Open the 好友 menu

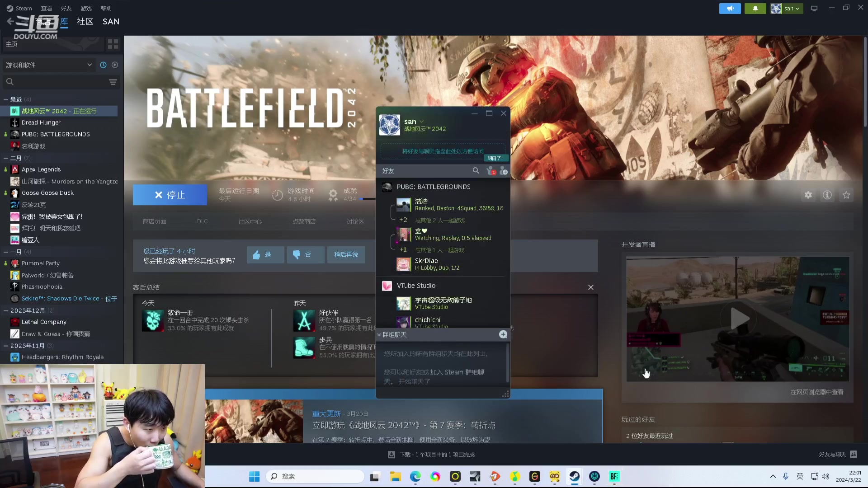click(66, 8)
